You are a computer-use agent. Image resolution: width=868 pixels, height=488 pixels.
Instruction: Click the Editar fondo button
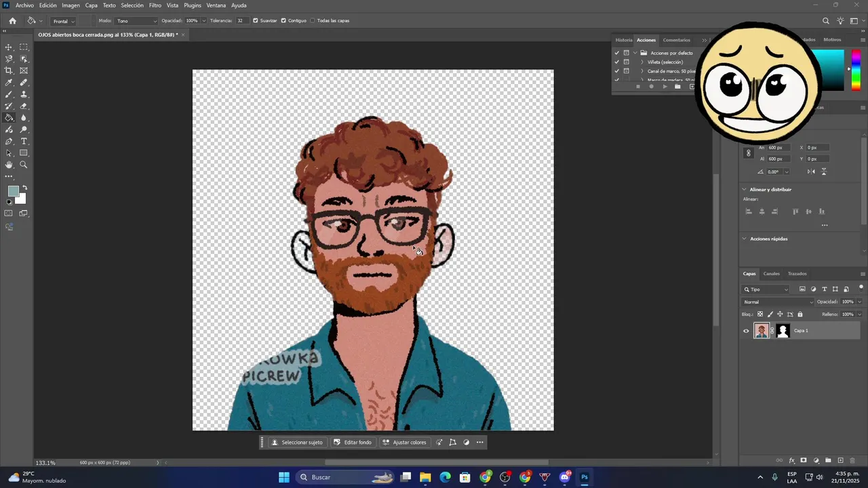tap(353, 443)
